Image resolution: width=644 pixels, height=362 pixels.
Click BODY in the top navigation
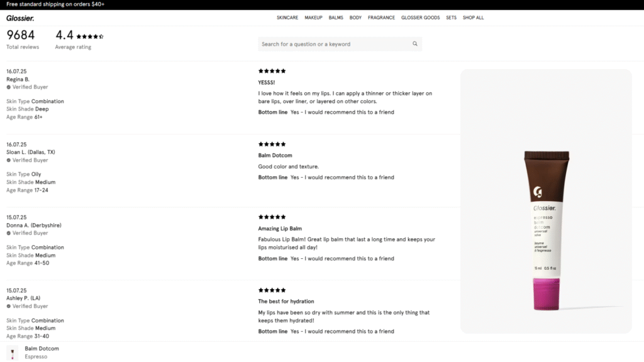355,18
